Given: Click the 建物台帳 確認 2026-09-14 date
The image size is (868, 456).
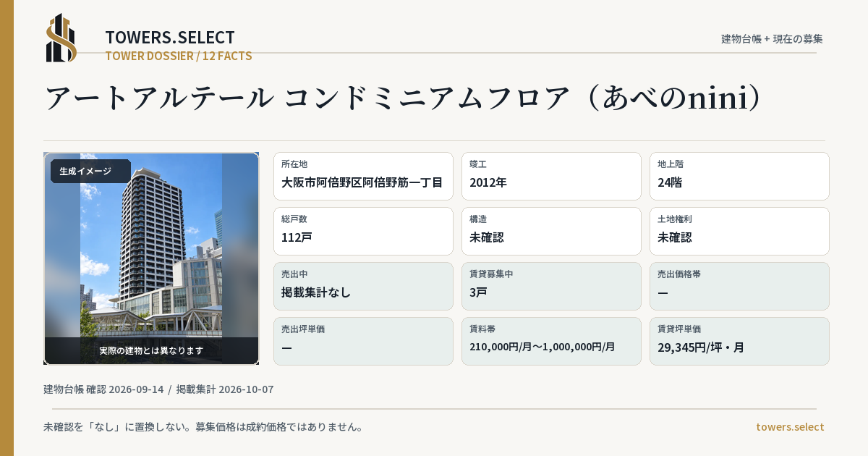Looking at the screenshot, I should click(x=103, y=389).
